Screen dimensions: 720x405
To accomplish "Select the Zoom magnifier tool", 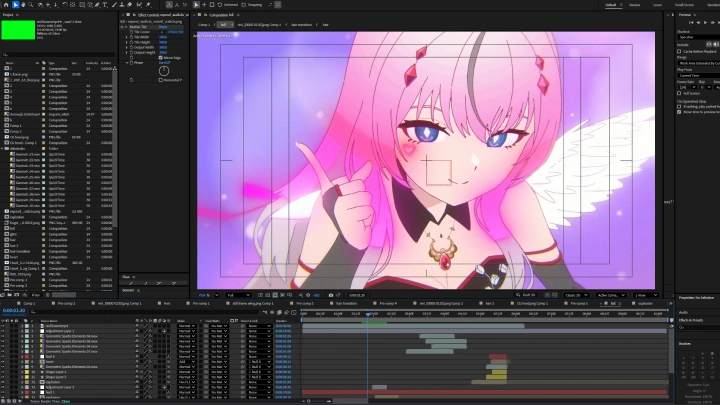I will [31, 5].
